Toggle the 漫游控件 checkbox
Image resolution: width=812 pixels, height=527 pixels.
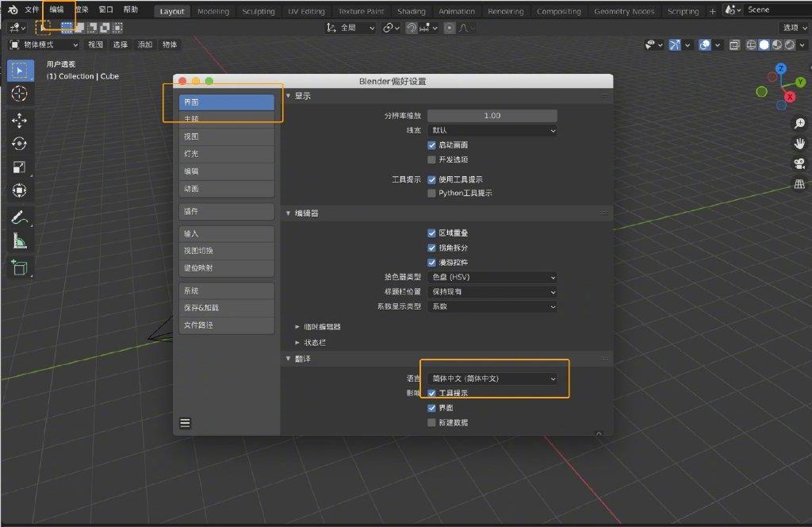coord(431,263)
